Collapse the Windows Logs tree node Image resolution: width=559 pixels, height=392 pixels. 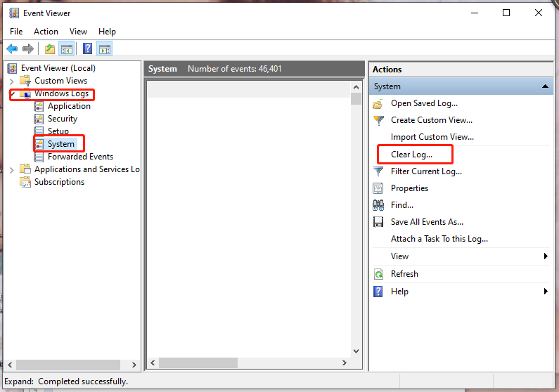click(x=13, y=94)
